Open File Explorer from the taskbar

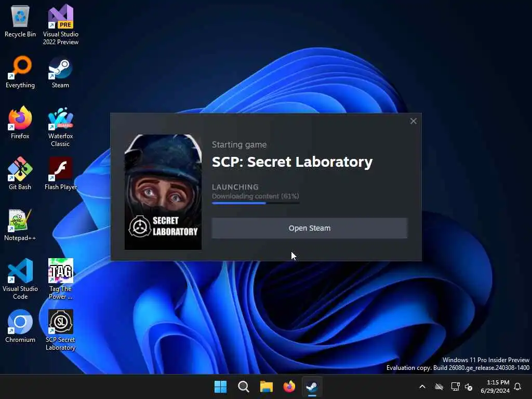(x=267, y=387)
